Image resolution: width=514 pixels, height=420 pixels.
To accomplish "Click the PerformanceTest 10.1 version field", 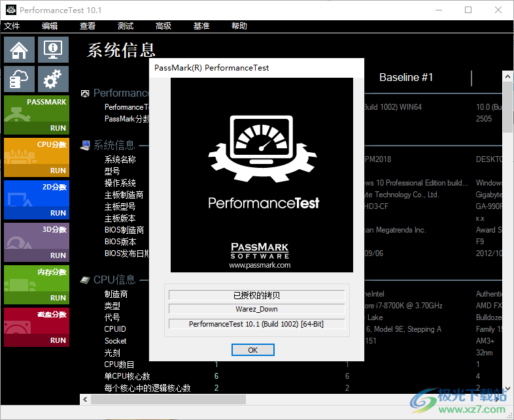I will point(256,324).
